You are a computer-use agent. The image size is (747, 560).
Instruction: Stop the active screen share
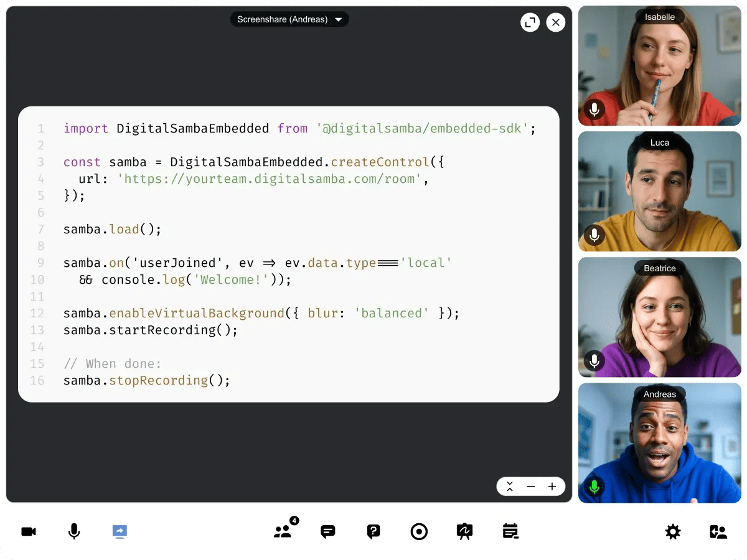coord(120,531)
